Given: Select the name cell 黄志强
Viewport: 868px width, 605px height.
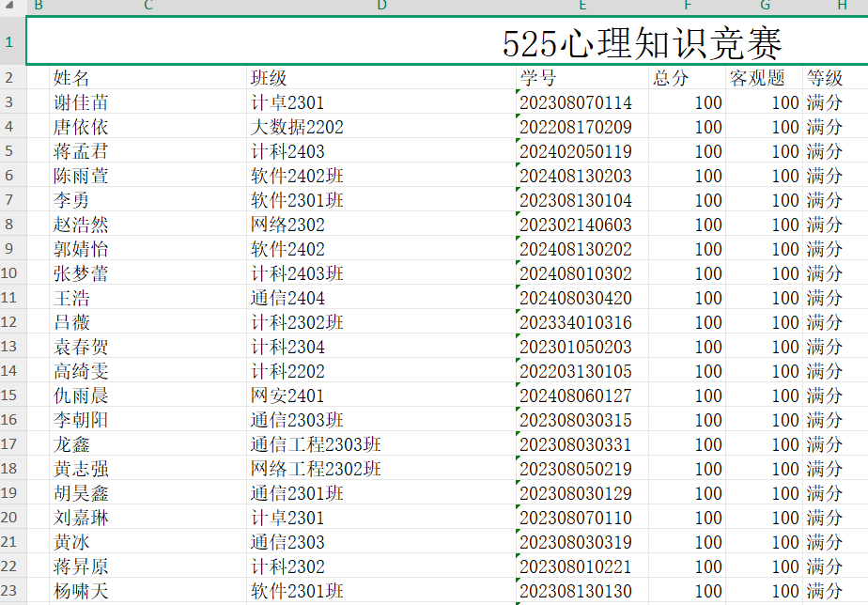Looking at the screenshot, I should point(81,469).
